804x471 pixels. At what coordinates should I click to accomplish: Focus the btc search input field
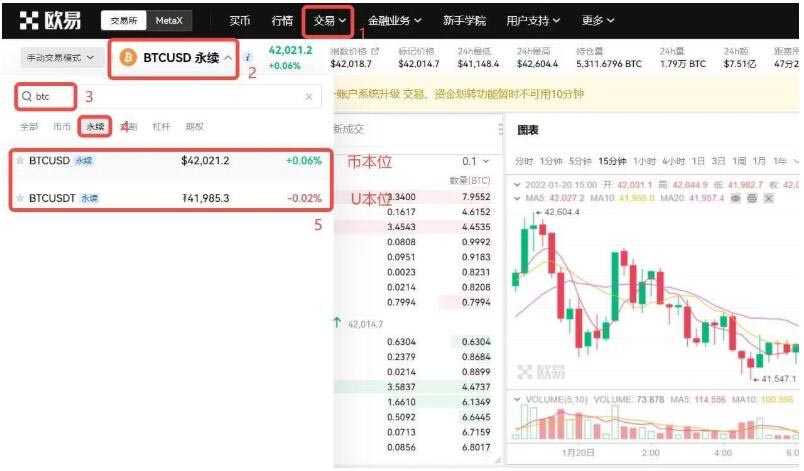tap(169, 96)
